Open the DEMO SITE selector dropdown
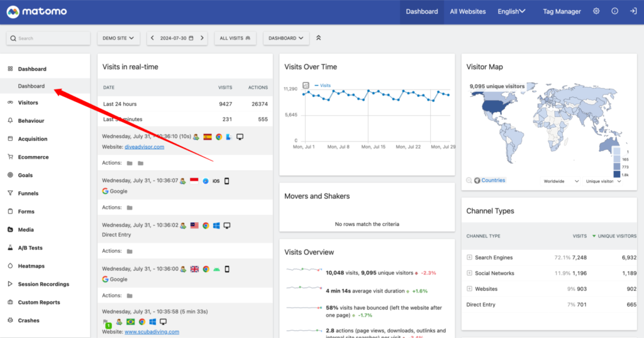This screenshot has height=338, width=644. [x=118, y=38]
